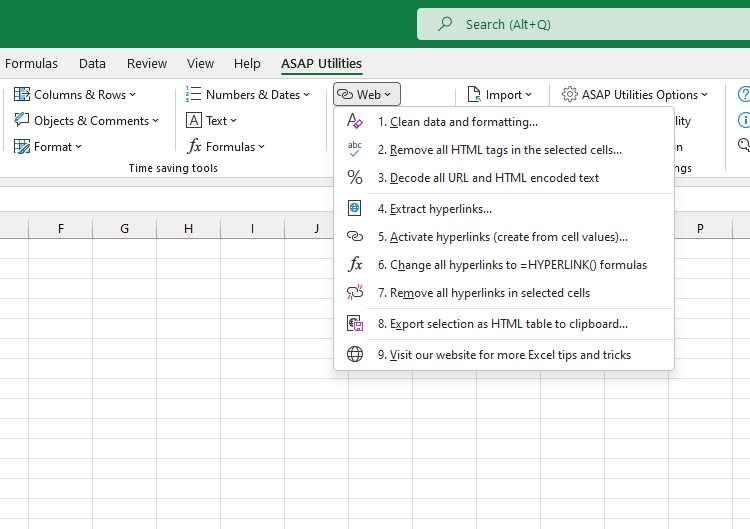Click the Export HTML table icon
The height and width of the screenshot is (529, 750).
pos(354,324)
